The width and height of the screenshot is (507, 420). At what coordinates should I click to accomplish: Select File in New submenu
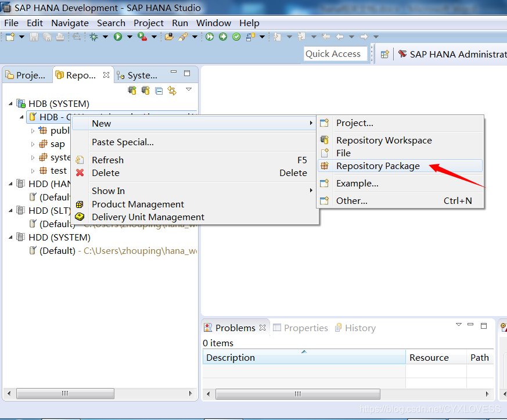pos(400,153)
